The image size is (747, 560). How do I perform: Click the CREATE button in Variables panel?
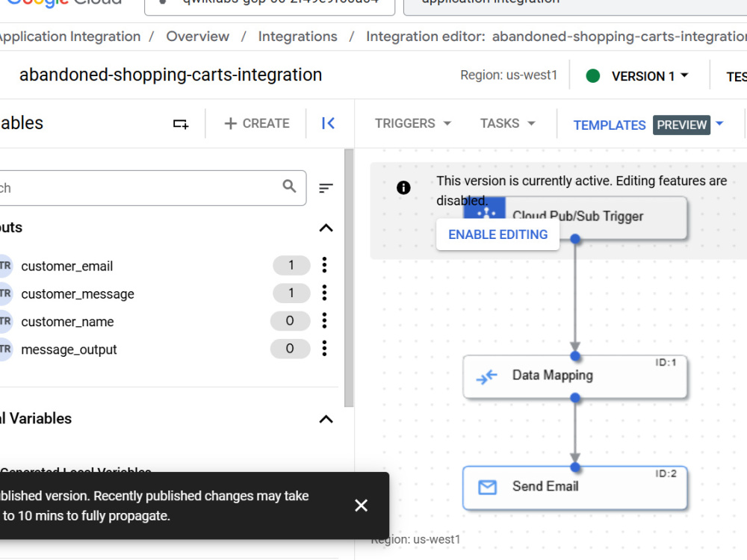click(x=256, y=123)
